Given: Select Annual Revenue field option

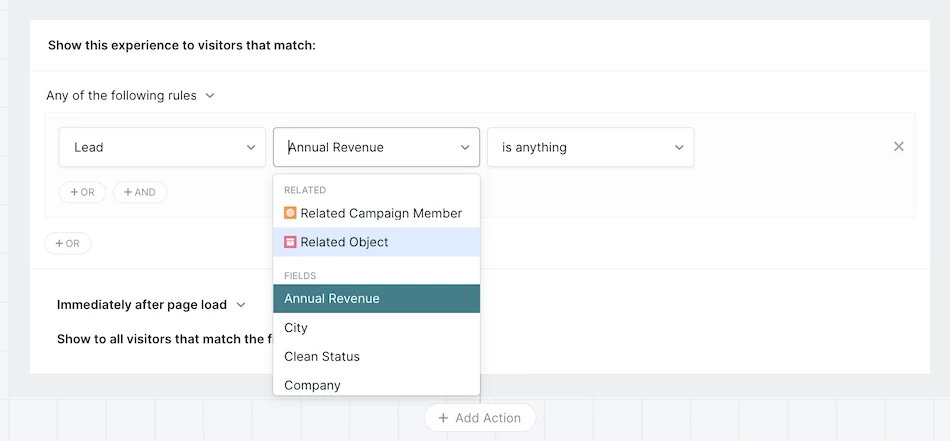Looking at the screenshot, I should 376,299.
